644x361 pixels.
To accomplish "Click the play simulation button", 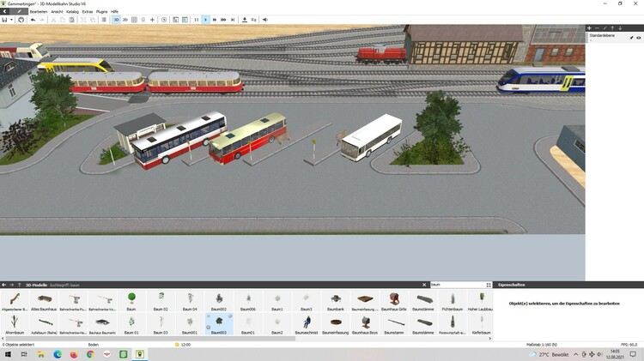I will pos(205,19).
